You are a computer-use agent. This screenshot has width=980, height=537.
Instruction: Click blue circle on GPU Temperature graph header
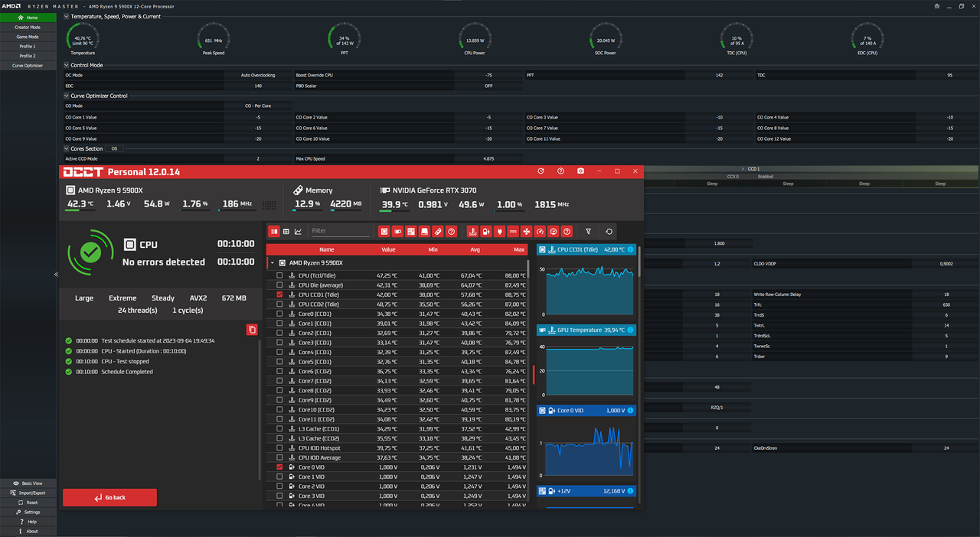(x=631, y=330)
